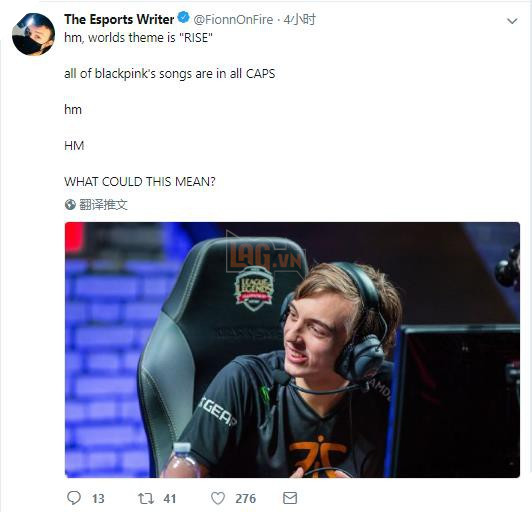Like the tweet with the heart icon
Viewport: 532px width, 512px height.
(x=218, y=498)
